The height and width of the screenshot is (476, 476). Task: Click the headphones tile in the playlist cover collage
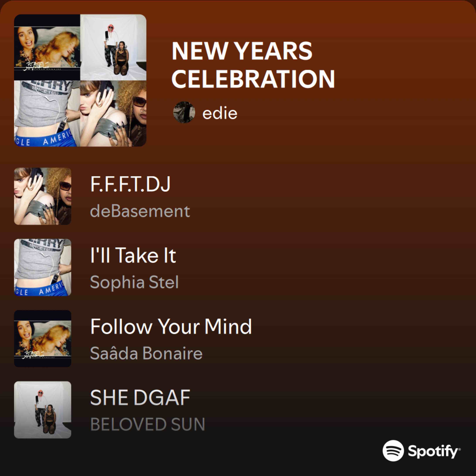[x=113, y=114]
